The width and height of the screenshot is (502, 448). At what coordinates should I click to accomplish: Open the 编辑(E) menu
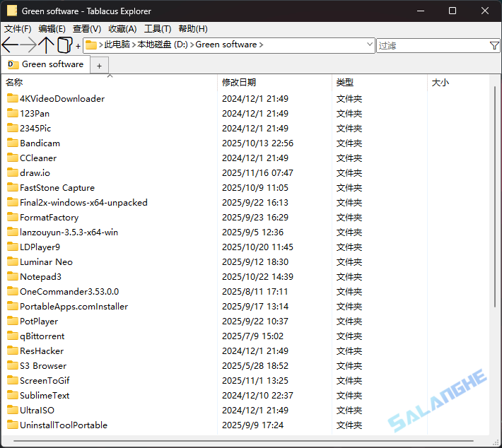(x=52, y=29)
